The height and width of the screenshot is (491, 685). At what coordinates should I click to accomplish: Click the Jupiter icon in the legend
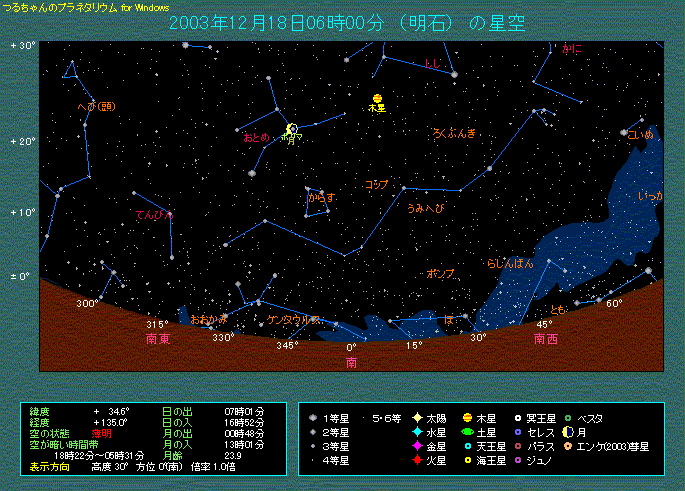pos(467,418)
